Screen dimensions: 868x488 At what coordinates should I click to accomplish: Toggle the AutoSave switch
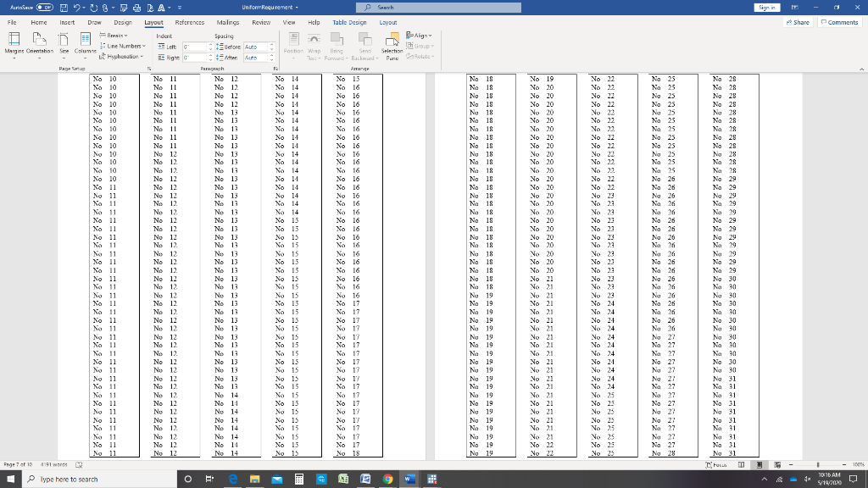pos(45,7)
